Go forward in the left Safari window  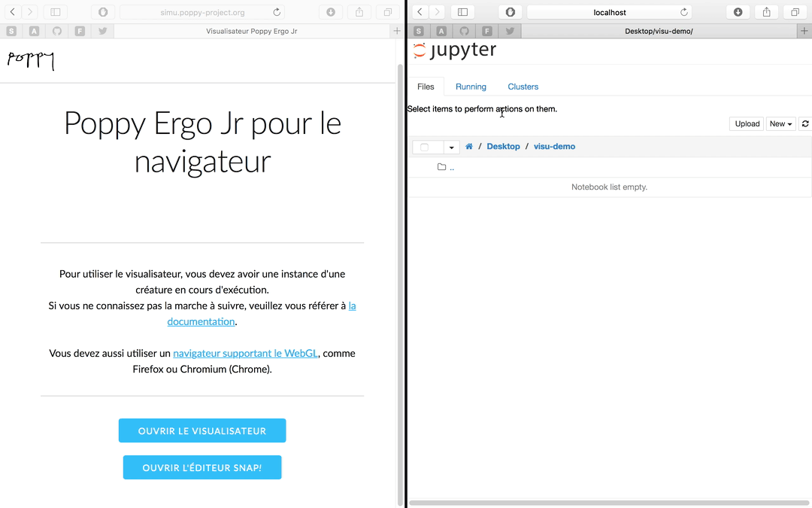click(x=30, y=12)
